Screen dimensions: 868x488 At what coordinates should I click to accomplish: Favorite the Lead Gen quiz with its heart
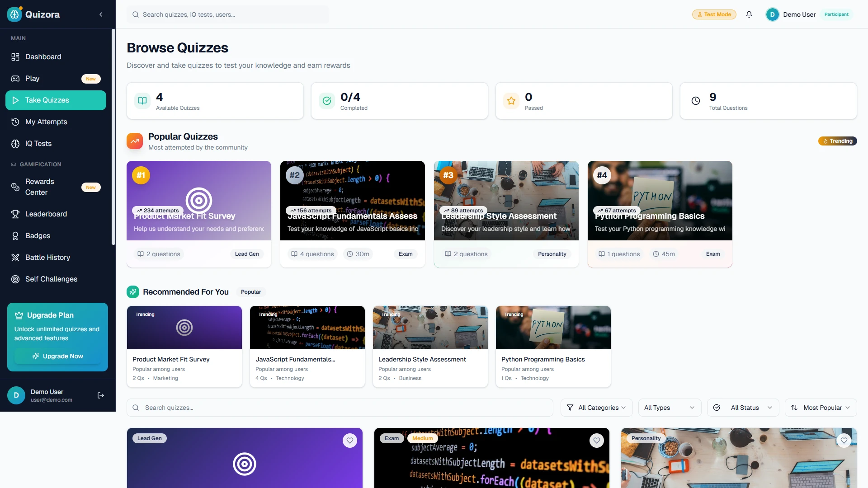(350, 441)
